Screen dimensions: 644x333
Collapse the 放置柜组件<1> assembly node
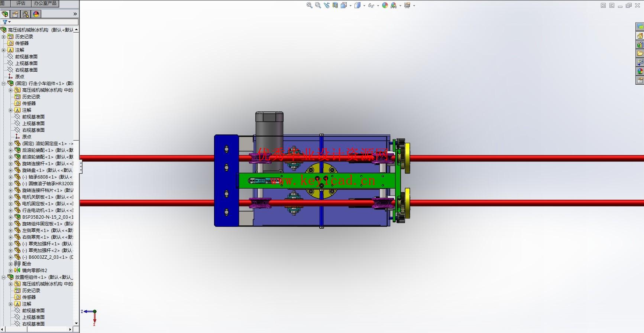click(4, 277)
